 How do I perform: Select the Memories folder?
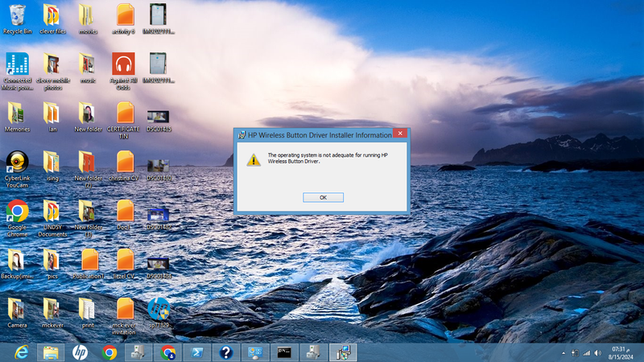(17, 117)
